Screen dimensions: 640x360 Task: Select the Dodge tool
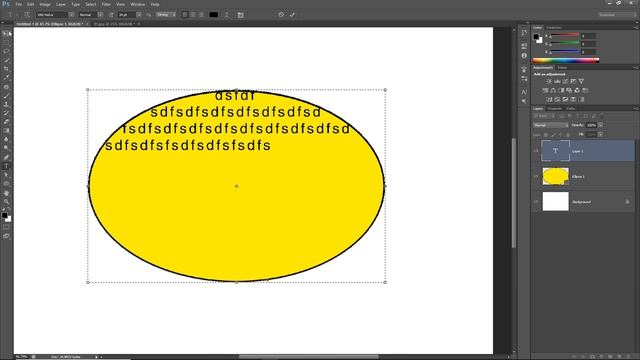(x=6, y=148)
